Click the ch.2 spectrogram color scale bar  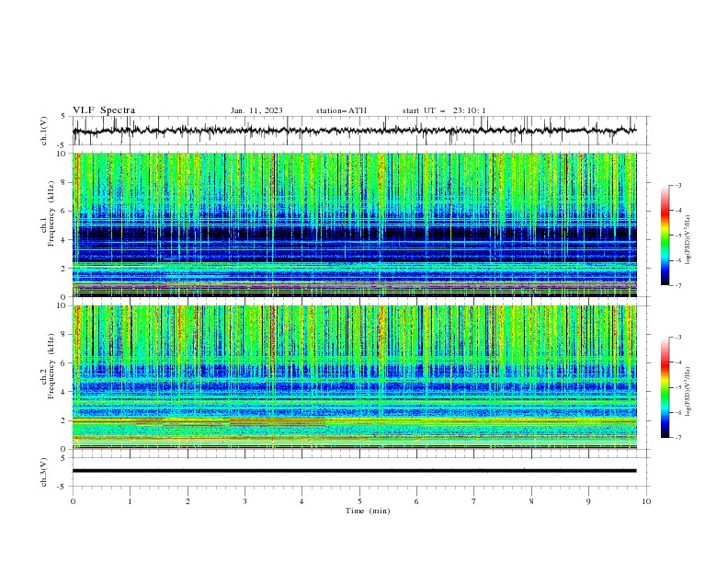(x=665, y=387)
